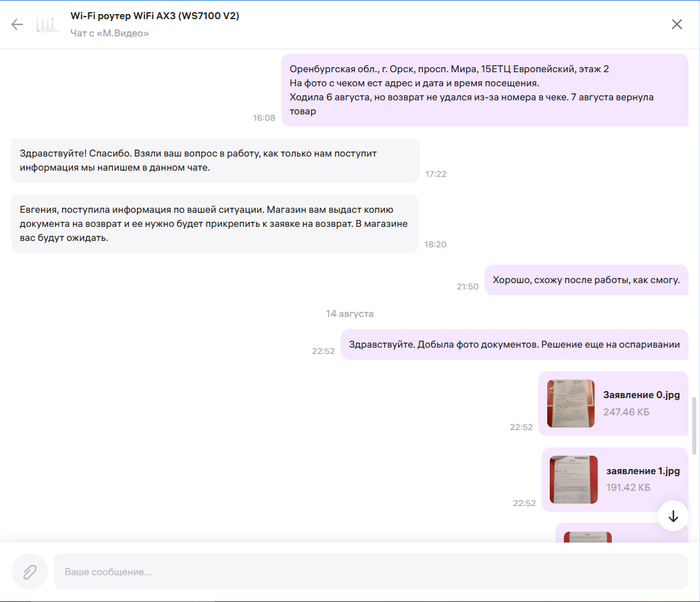Focus the Ваше сообщение input field
The height and width of the screenshot is (602, 700).
click(x=370, y=571)
